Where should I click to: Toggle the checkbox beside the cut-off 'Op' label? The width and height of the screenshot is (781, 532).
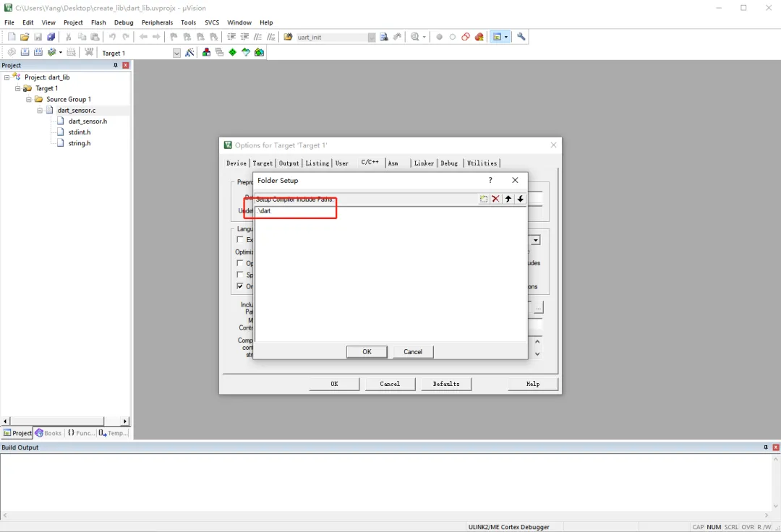(x=240, y=263)
